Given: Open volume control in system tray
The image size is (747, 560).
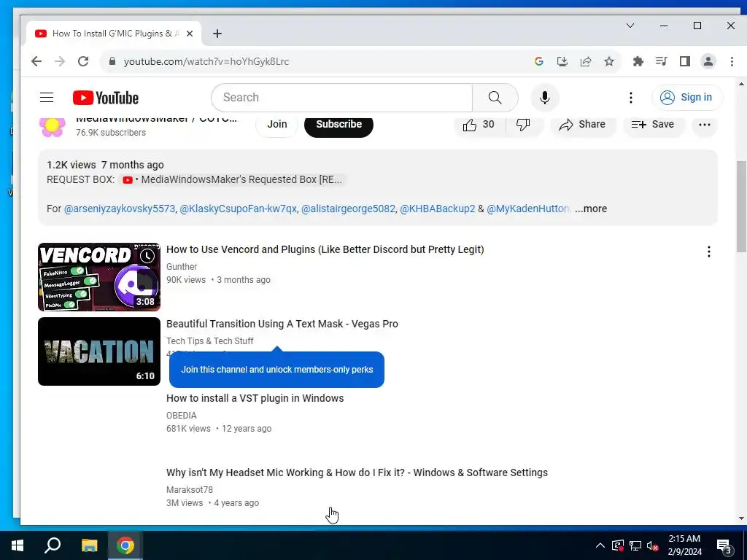Looking at the screenshot, I should point(652,545).
